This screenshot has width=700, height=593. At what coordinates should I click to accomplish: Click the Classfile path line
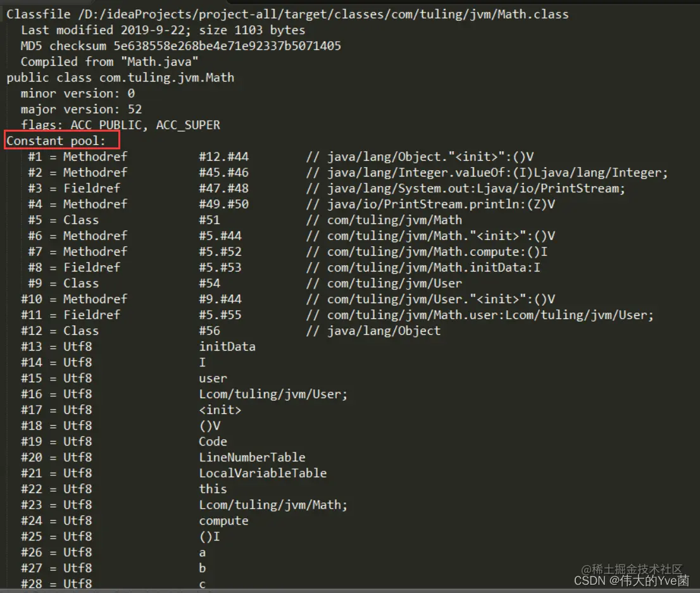coord(287,15)
